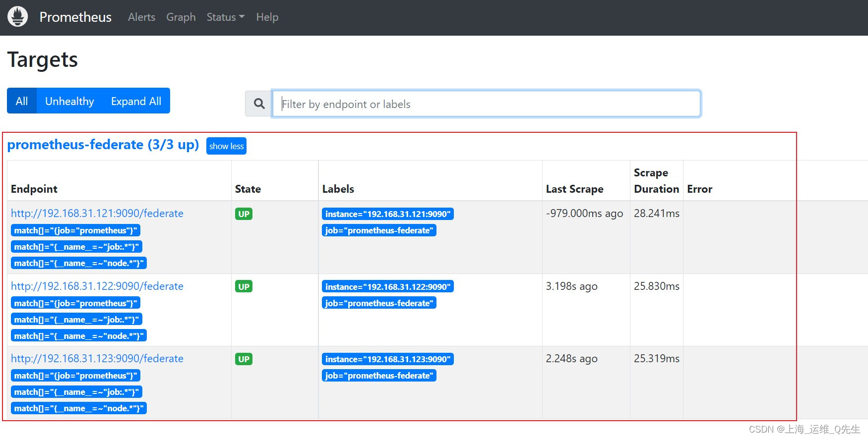
Task: Expand the Status dropdown menu
Action: [x=226, y=17]
